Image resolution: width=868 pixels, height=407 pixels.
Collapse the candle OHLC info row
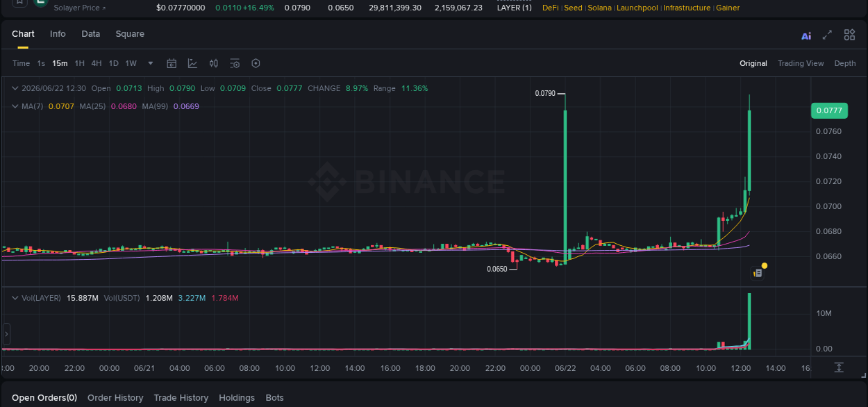[x=15, y=88]
